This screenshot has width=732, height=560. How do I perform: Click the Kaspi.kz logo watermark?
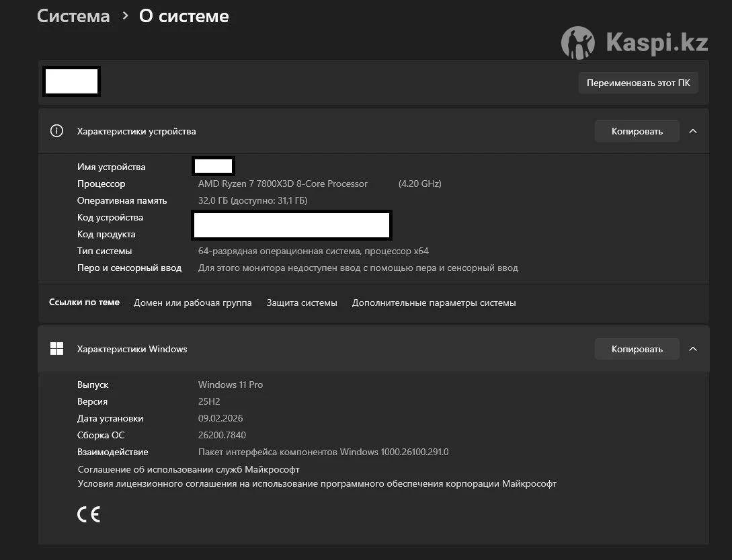634,43
